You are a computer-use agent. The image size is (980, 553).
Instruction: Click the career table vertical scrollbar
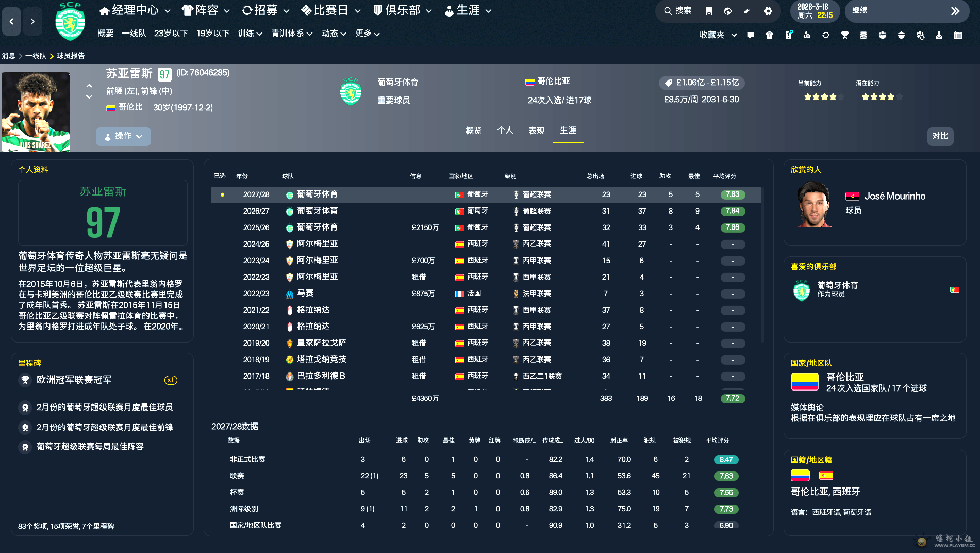point(762,265)
